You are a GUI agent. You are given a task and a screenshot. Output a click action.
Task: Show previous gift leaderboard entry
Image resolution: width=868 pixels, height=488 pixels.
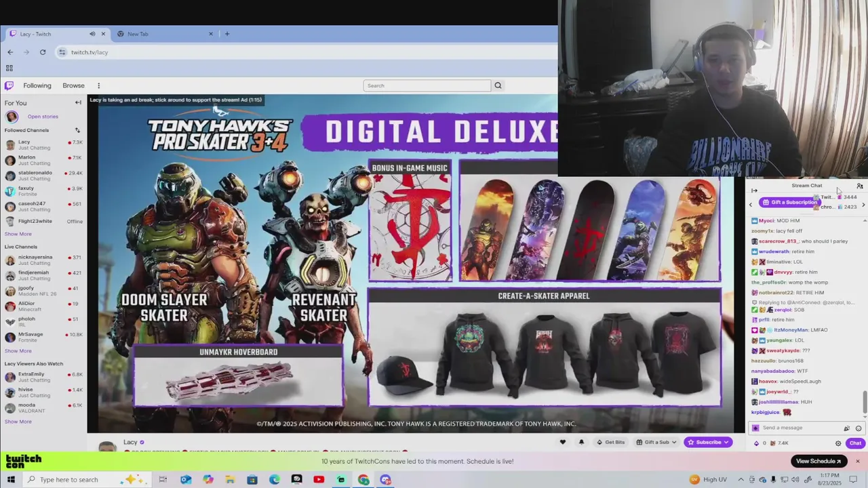[751, 205]
